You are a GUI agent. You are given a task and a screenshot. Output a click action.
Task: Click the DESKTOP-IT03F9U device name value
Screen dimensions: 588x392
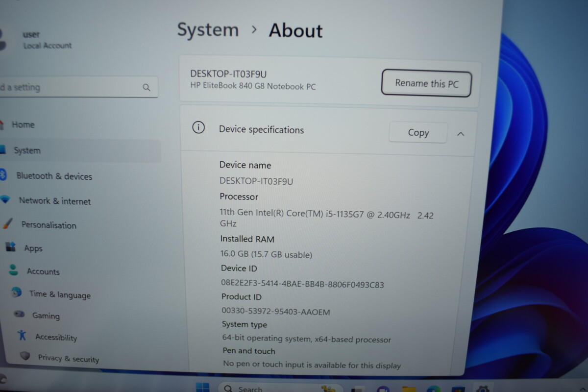[x=256, y=181]
